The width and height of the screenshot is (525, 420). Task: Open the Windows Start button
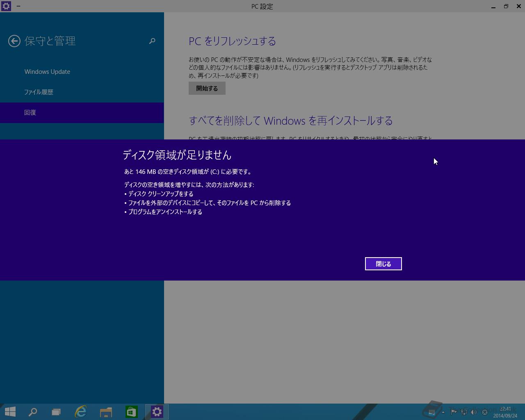click(x=10, y=412)
